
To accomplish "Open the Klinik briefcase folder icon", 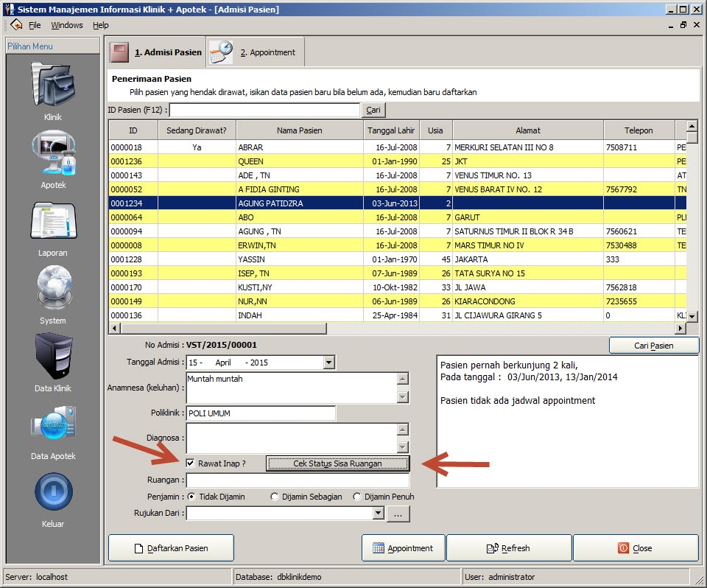I will (53, 85).
